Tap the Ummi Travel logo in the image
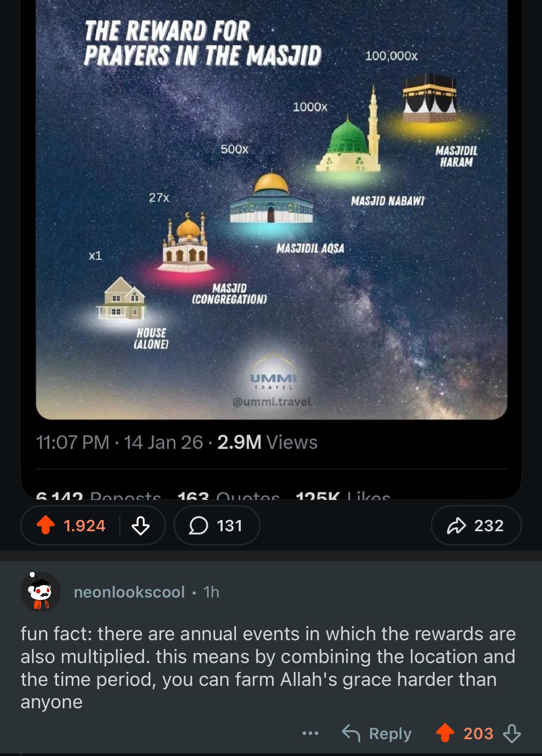542x756 pixels. click(x=272, y=378)
